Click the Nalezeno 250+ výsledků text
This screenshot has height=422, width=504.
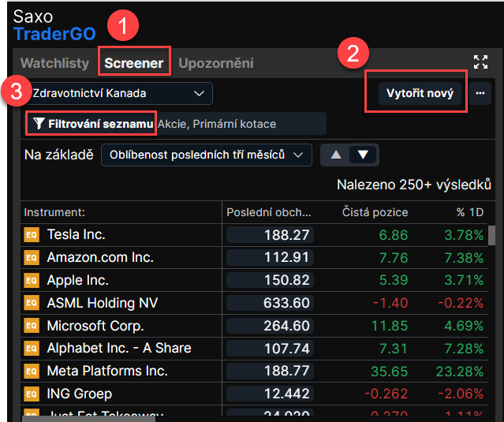pos(414,185)
